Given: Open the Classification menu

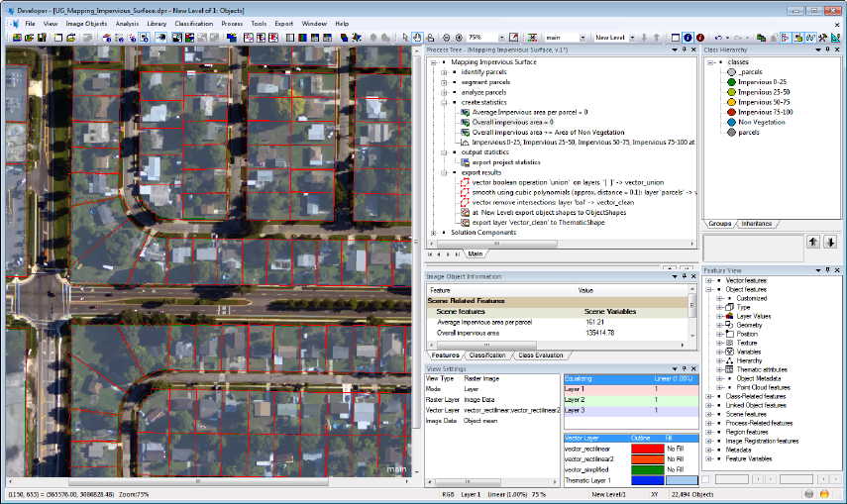Looking at the screenshot, I should tap(193, 22).
